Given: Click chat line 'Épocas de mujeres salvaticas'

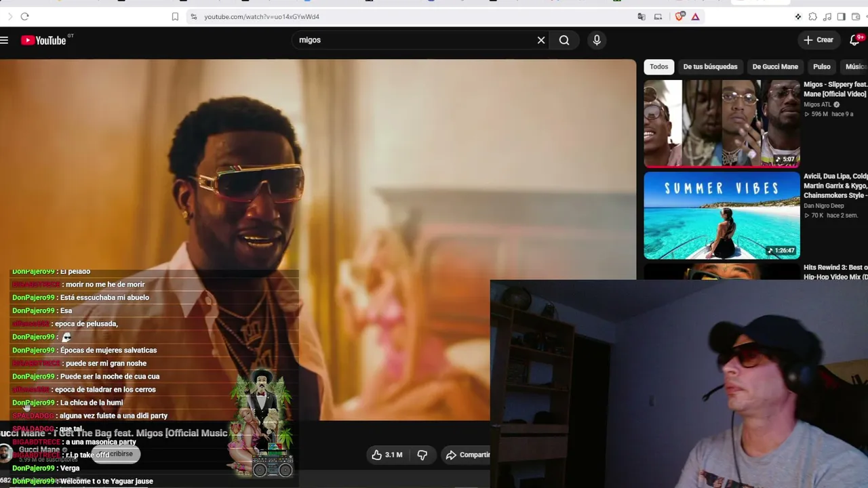Looking at the screenshot, I should pyautogui.click(x=108, y=350).
